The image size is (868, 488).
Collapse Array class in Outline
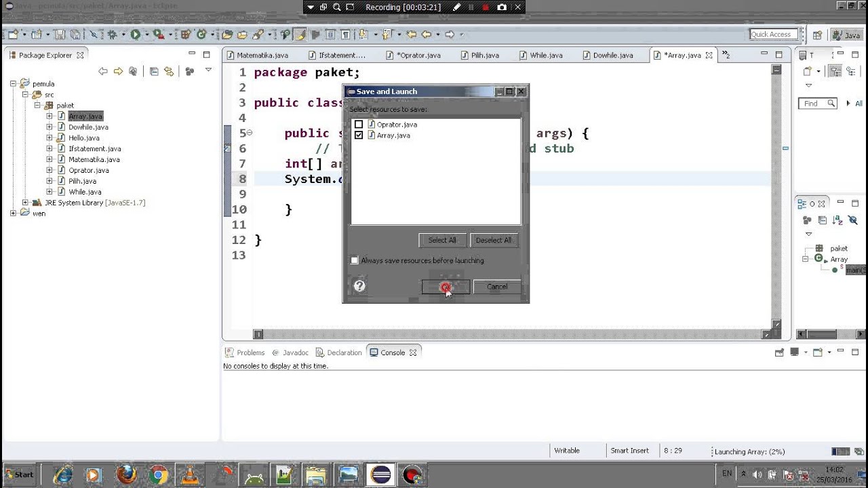point(806,259)
